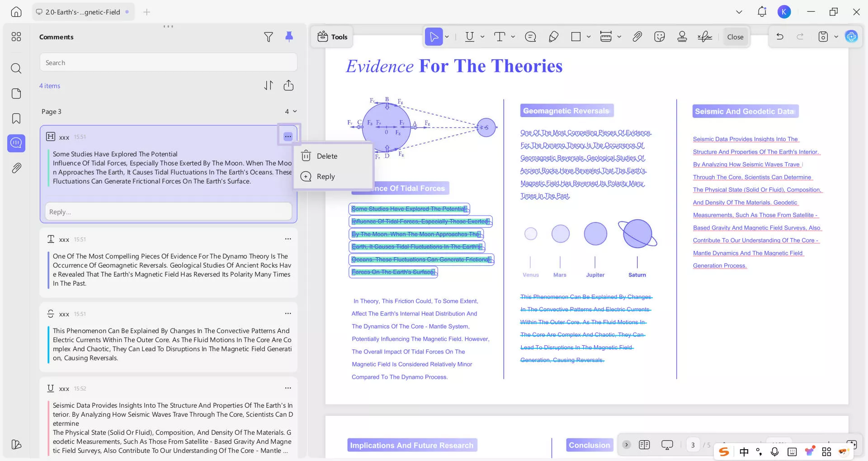Select the underline markup tool

(x=470, y=37)
